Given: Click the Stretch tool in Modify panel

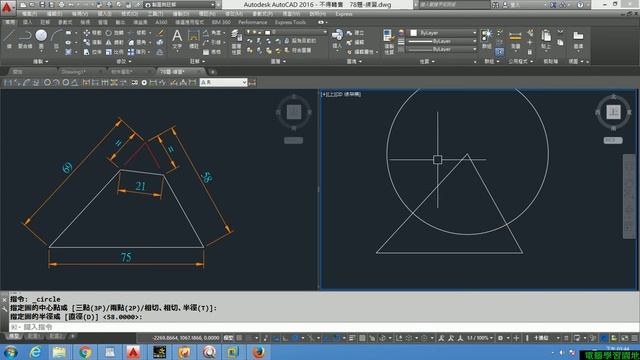Looking at the screenshot, I should tap(92, 52).
